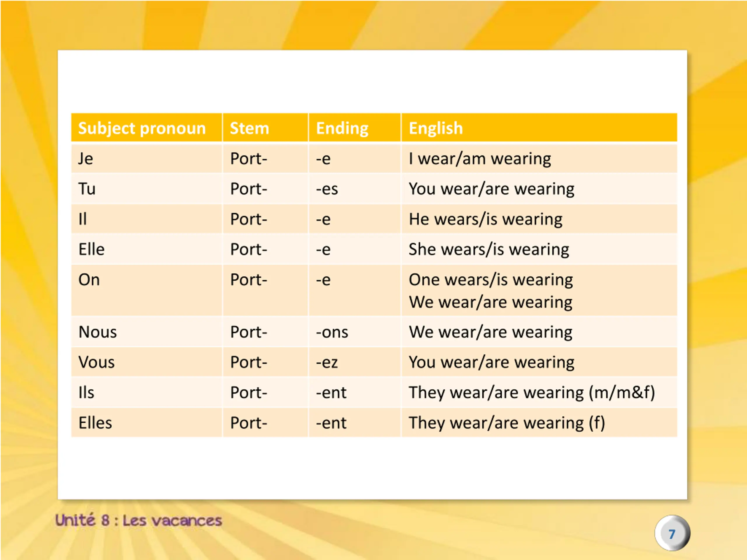Select the 'Nous' pronoun cell
Image resolution: width=747 pixels, height=560 pixels.
point(146,332)
